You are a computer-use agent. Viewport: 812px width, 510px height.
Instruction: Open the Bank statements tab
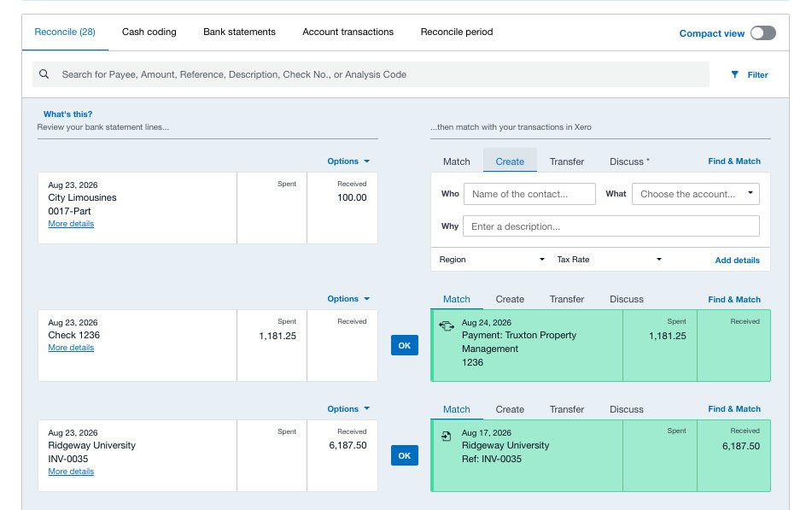(x=239, y=32)
